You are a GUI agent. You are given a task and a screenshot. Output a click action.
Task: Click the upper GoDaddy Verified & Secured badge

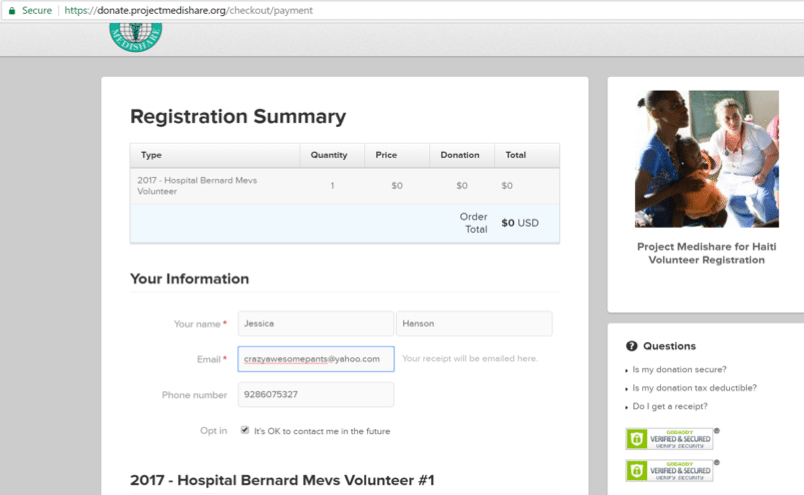[x=670, y=439]
